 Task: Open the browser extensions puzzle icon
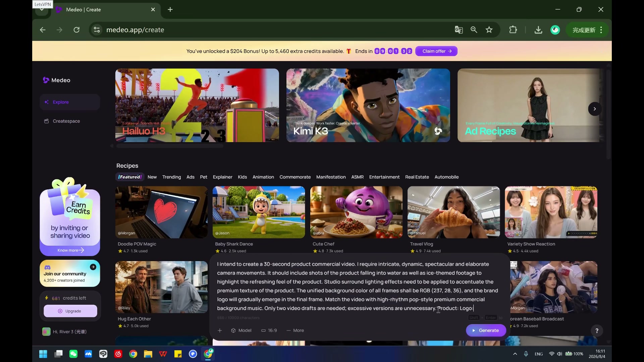tap(513, 30)
